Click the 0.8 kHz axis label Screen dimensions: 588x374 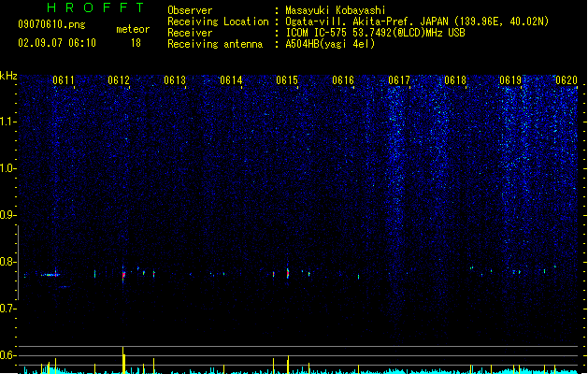click(x=7, y=262)
